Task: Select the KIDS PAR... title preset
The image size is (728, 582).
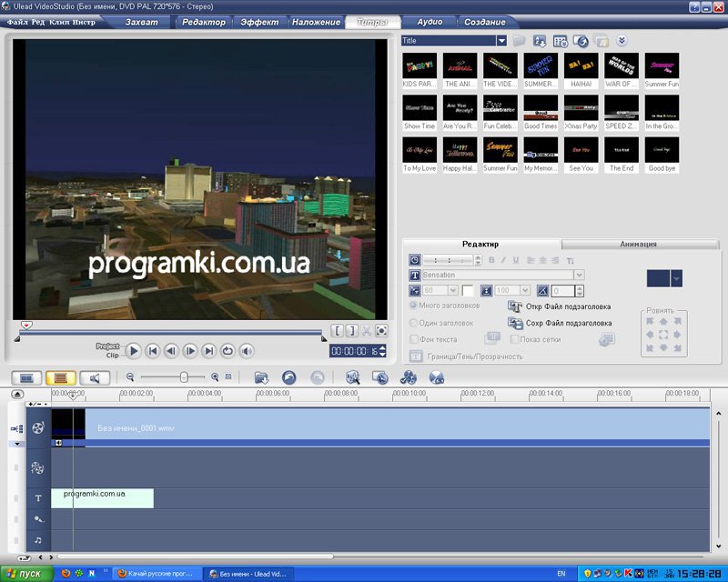Action: tap(420, 70)
